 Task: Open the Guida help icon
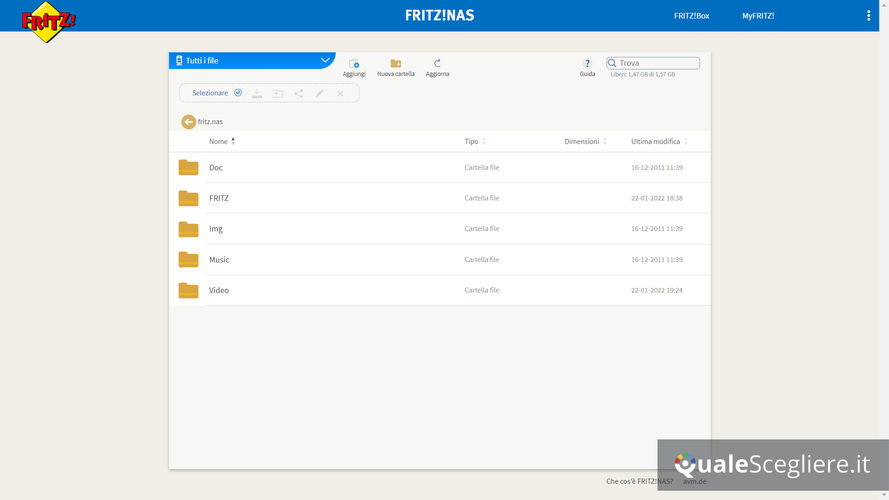pyautogui.click(x=587, y=64)
